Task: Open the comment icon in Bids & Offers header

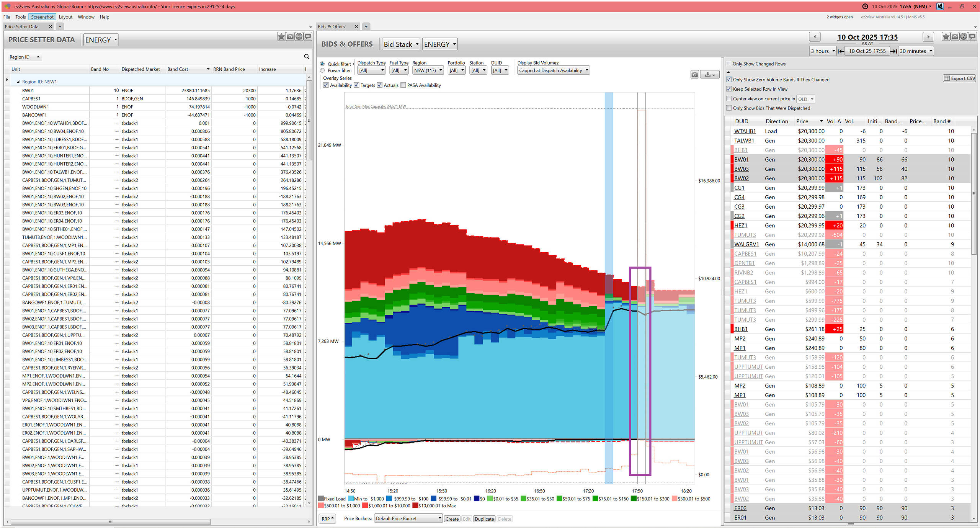Action: [972, 36]
